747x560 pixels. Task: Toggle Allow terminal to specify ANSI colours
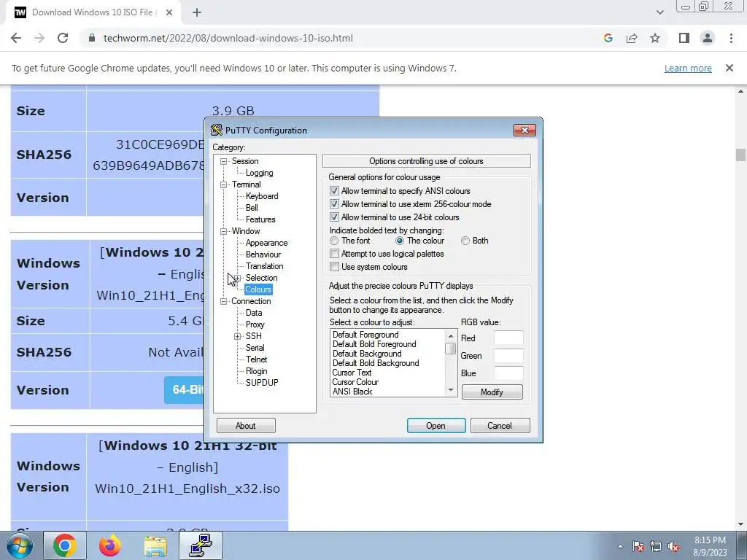pos(334,191)
